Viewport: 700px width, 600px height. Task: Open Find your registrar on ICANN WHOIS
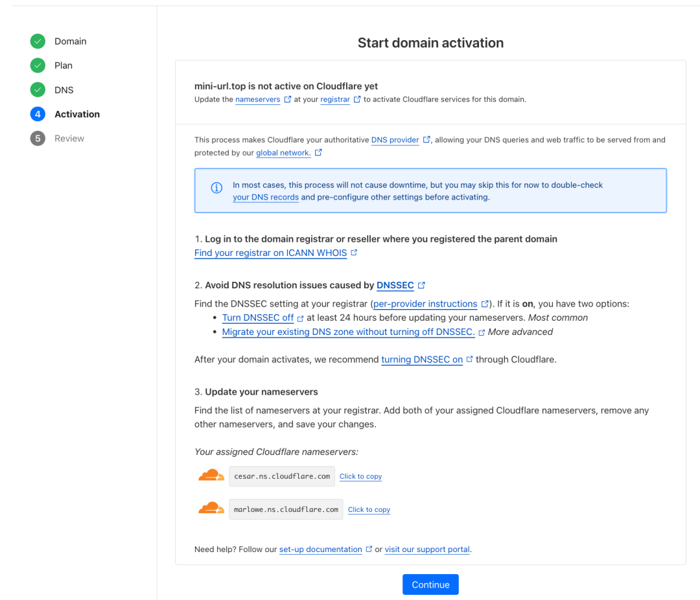[270, 253]
